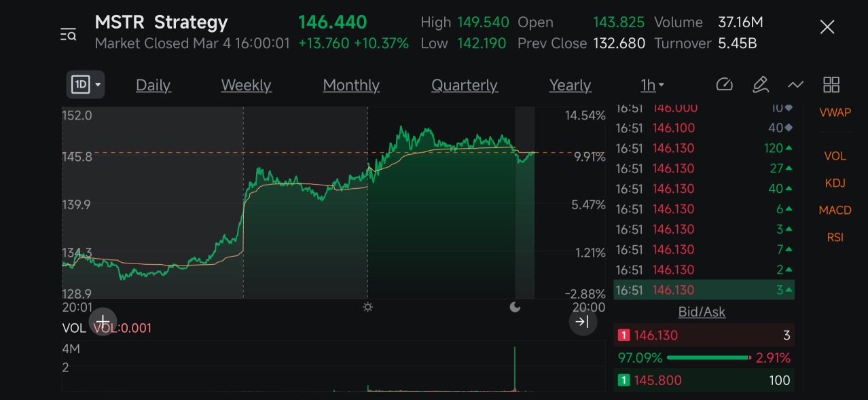The image size is (868, 400).
Task: Tap the Low 142.190 value
Action: tap(482, 43)
